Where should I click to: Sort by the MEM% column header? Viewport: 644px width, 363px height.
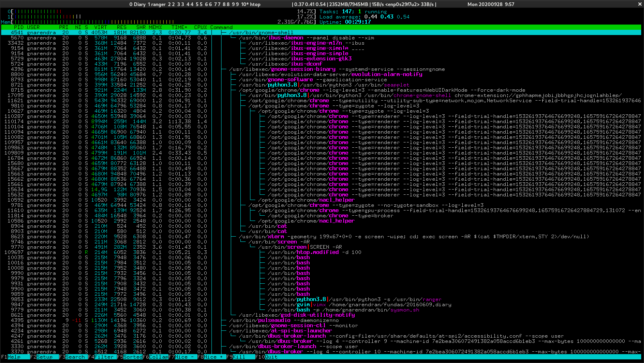point(156,27)
